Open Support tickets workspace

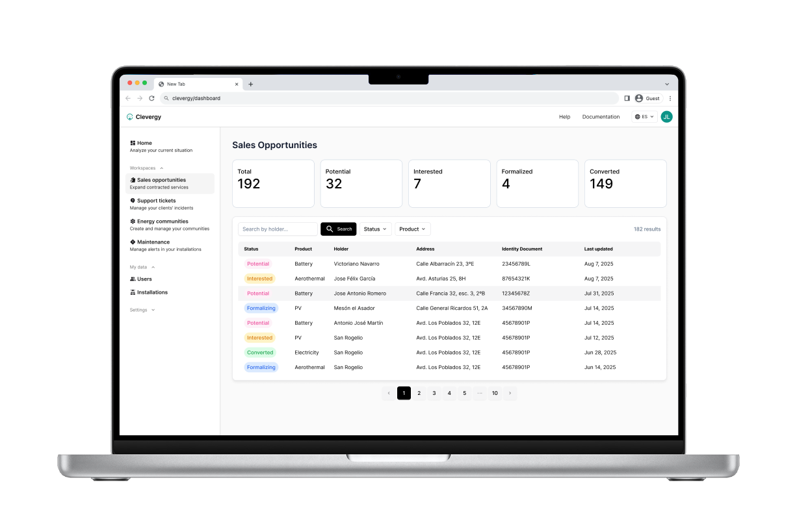tap(170, 204)
